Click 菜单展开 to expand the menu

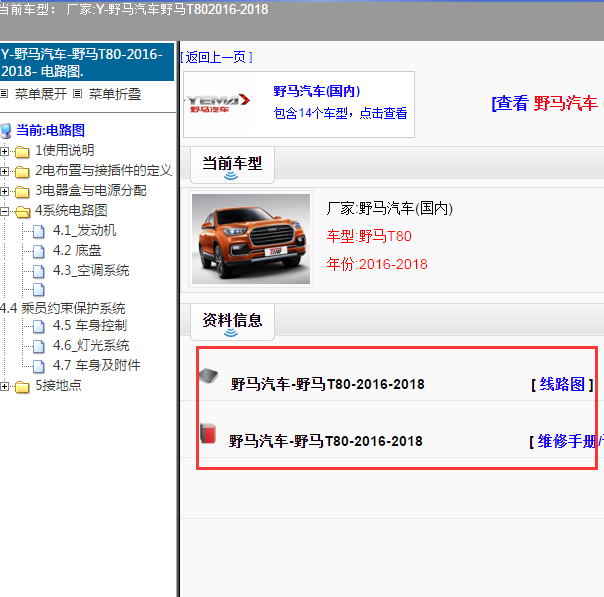click(41, 94)
